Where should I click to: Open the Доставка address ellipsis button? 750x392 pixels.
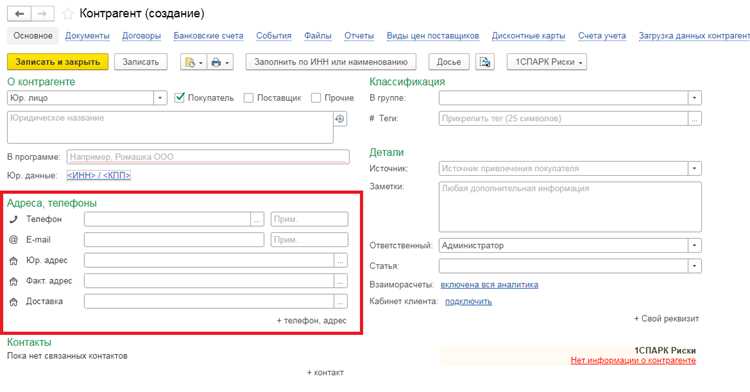pos(340,302)
